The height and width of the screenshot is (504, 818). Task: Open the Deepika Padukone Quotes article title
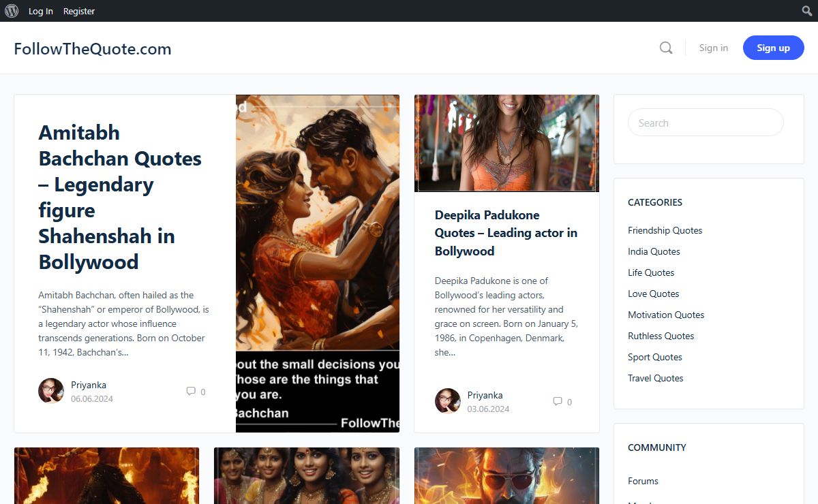[506, 233]
